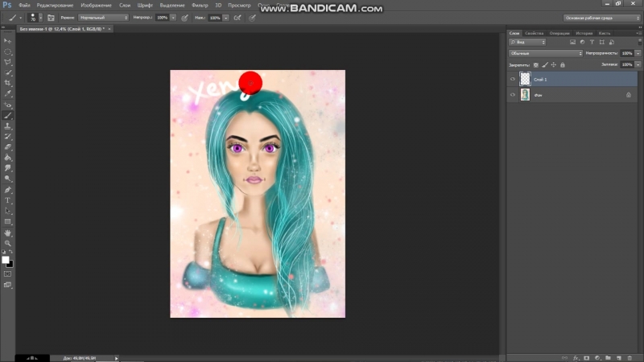
Task: Open layer opacity dropdown arrow
Action: coord(638,53)
